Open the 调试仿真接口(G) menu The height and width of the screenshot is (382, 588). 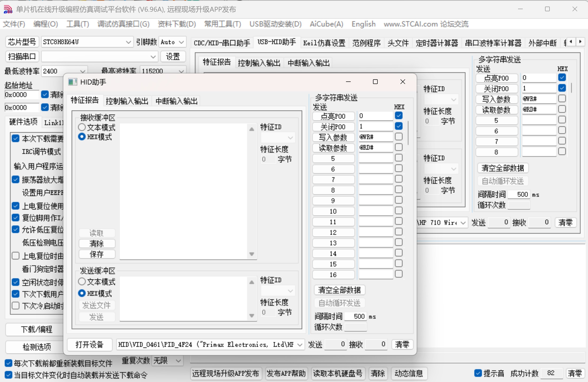(x=123, y=24)
